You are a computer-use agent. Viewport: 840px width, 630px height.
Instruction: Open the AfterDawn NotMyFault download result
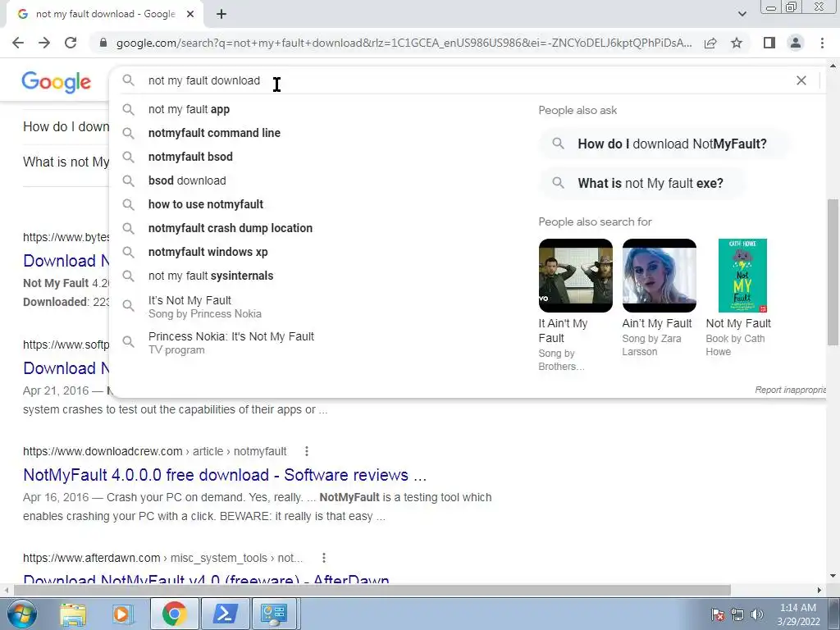point(206,580)
